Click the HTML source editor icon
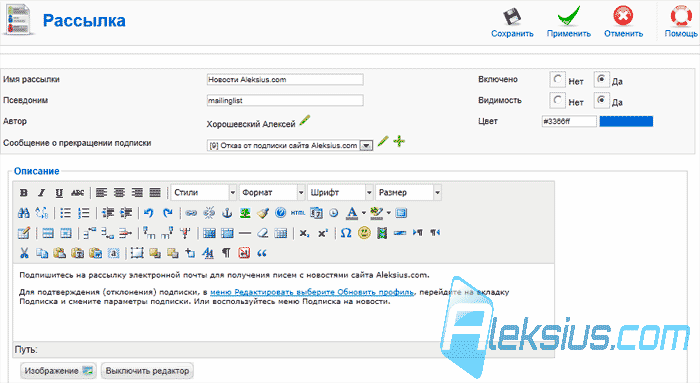Screen dimensions: 700x383 coord(298,213)
